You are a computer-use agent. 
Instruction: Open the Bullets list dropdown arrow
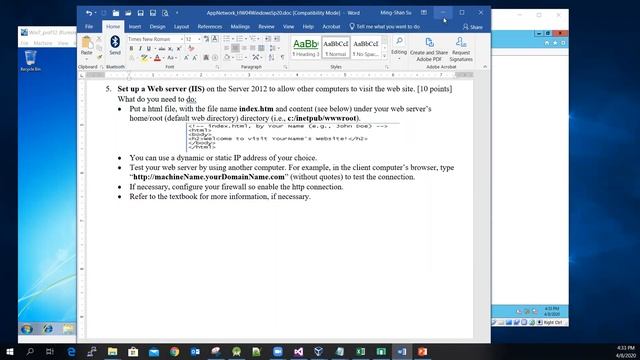(x=233, y=39)
